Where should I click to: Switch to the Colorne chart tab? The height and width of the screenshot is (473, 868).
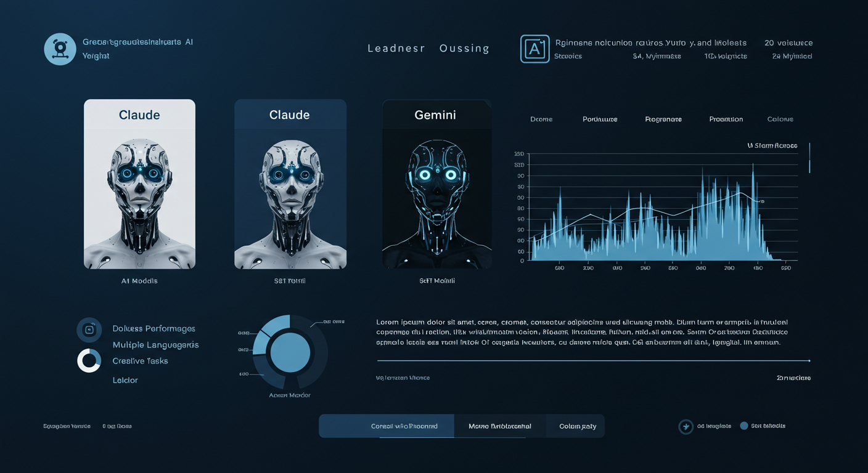780,119
